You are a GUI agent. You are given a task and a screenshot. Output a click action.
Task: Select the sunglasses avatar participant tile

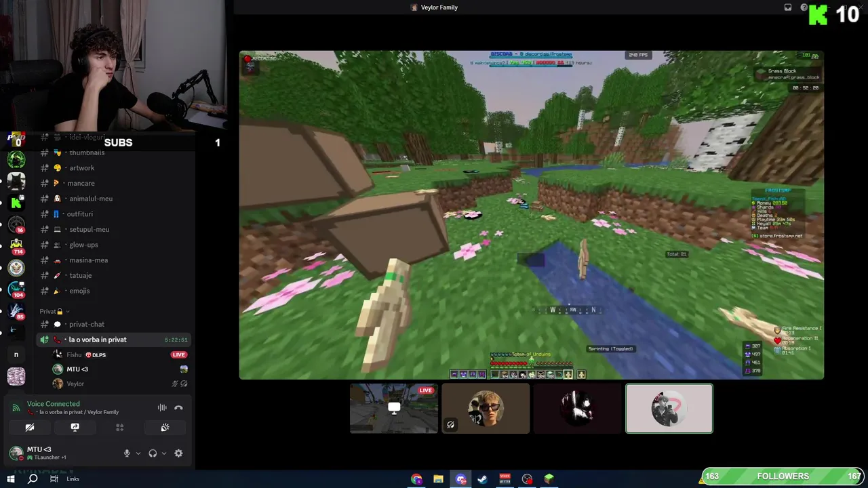(x=486, y=408)
